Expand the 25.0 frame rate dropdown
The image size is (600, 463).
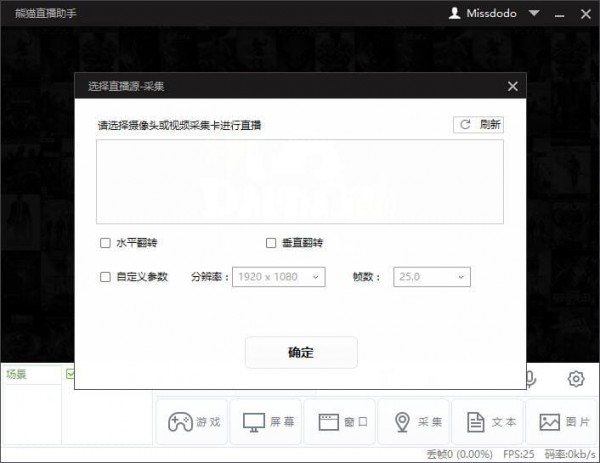pyautogui.click(x=432, y=277)
